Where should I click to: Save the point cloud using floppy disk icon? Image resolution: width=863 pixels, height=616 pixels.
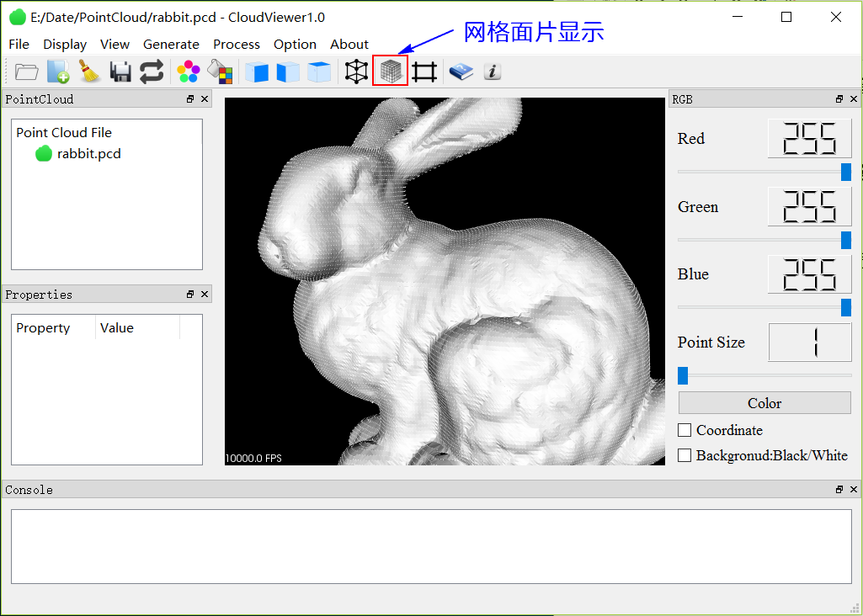pyautogui.click(x=120, y=72)
